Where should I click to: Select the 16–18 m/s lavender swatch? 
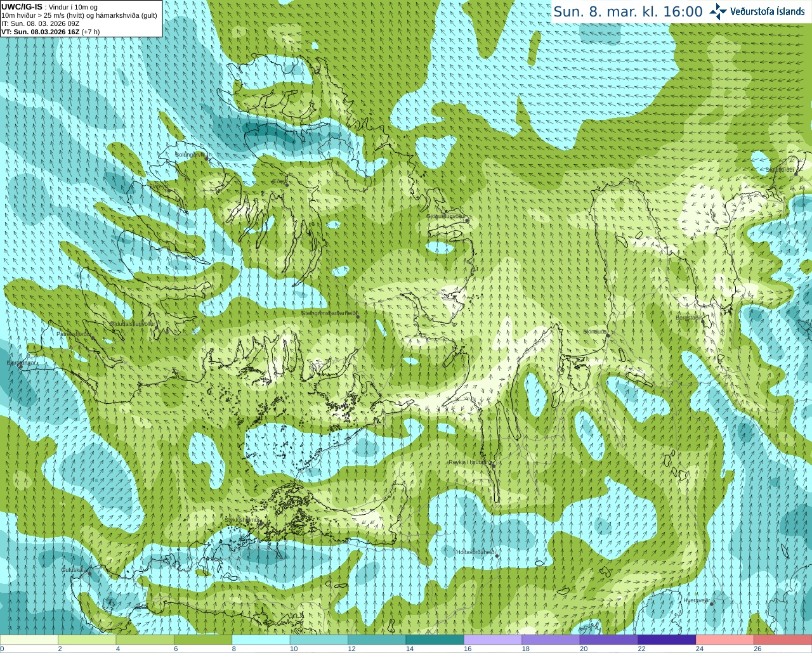coord(493,640)
